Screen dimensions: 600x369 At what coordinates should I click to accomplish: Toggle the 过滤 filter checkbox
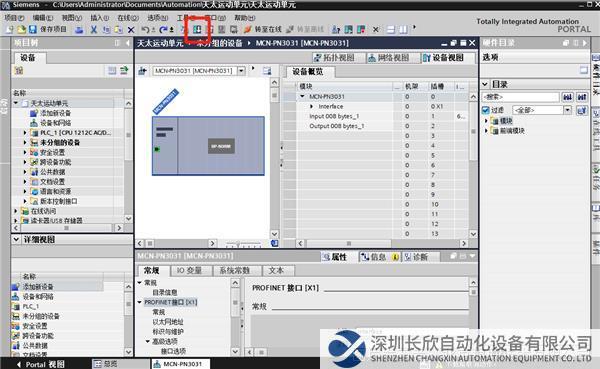point(486,110)
